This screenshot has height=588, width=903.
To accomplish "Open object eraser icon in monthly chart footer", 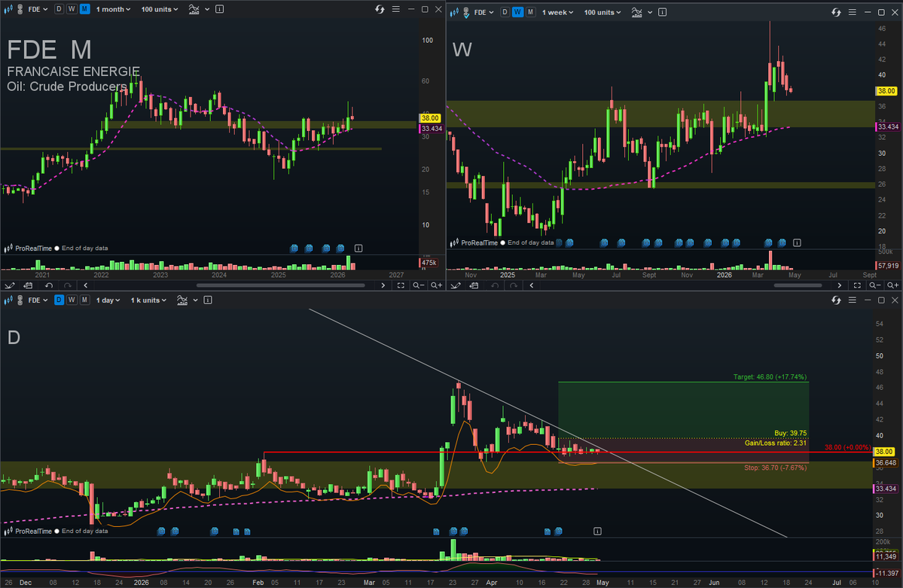I will coord(28,285).
